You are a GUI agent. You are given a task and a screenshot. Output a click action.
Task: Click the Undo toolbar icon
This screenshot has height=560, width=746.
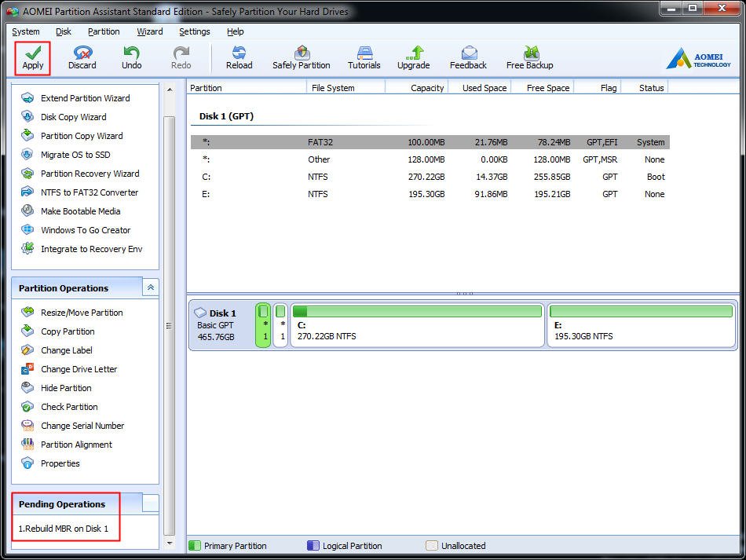(131, 58)
